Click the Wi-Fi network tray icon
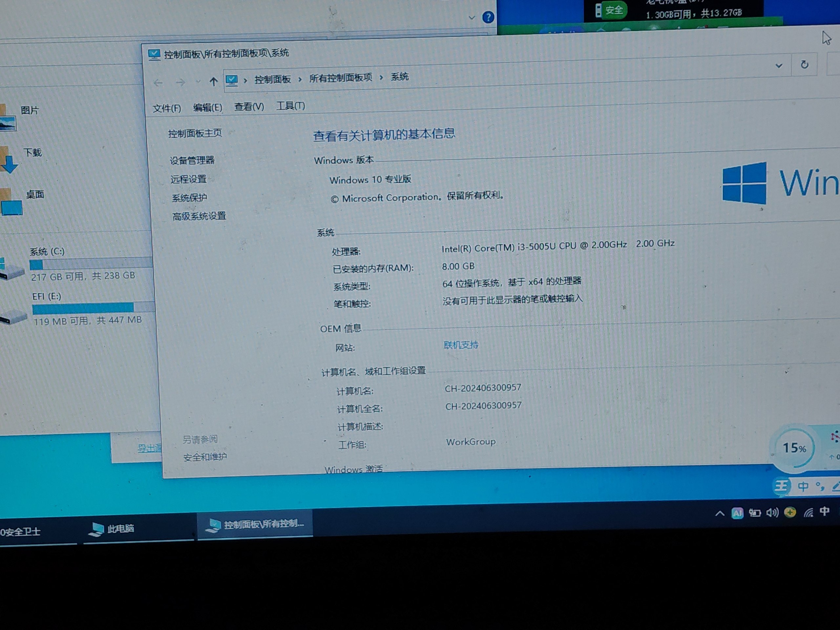 pyautogui.click(x=808, y=512)
